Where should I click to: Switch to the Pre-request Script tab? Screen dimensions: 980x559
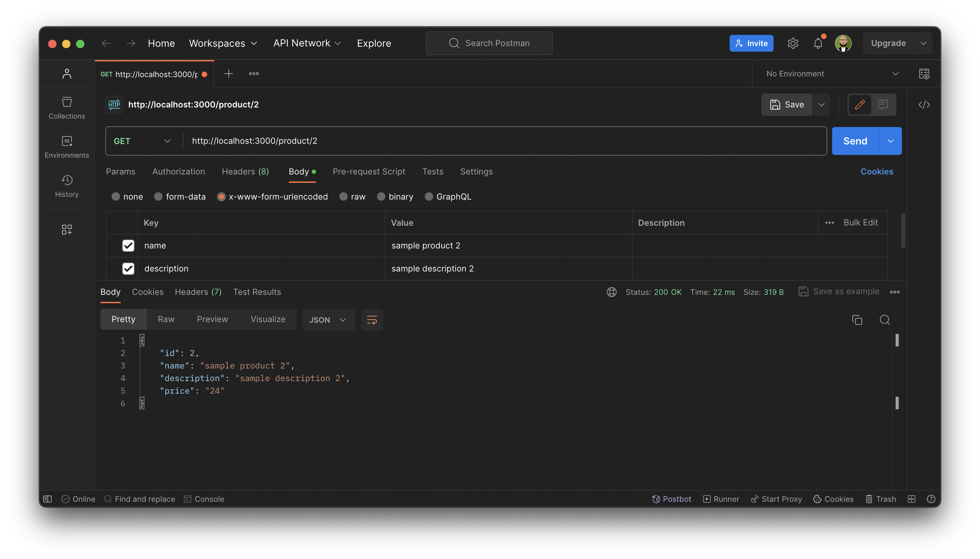click(x=369, y=172)
